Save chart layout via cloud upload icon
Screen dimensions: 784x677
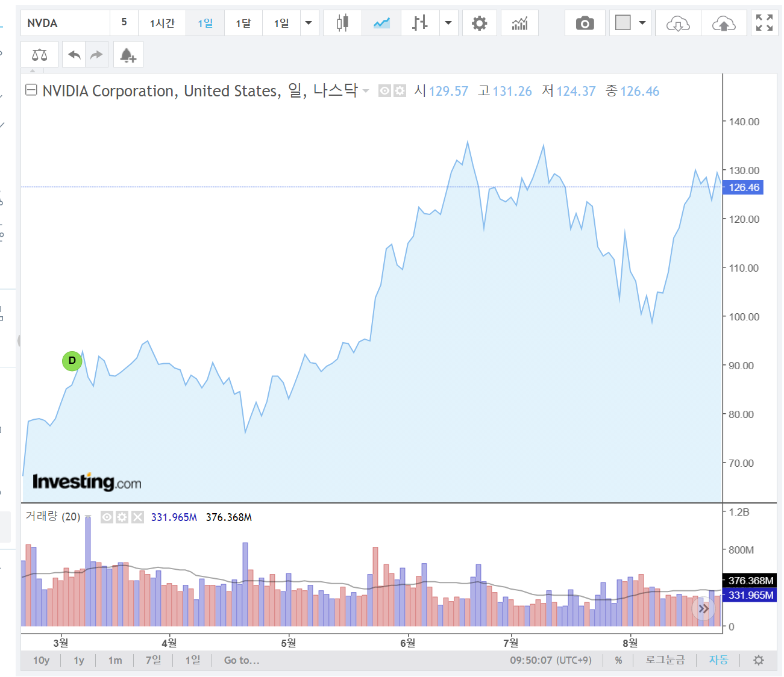point(724,23)
